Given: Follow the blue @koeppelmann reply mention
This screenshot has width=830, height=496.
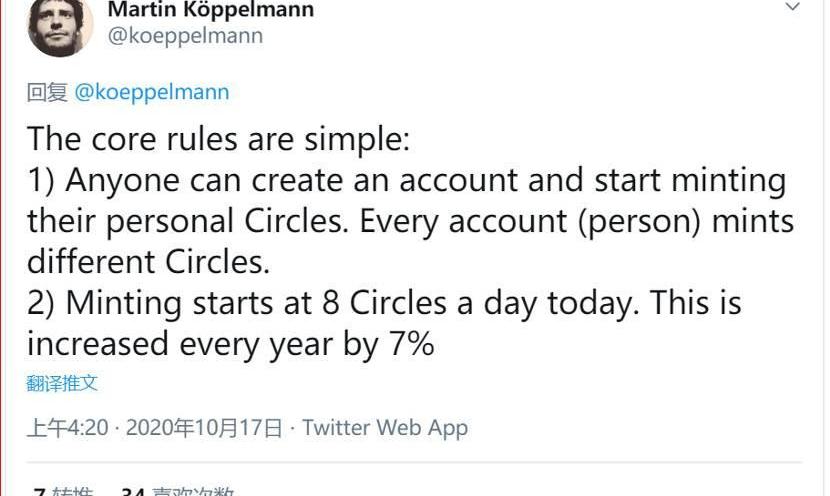Looking at the screenshot, I should [152, 92].
